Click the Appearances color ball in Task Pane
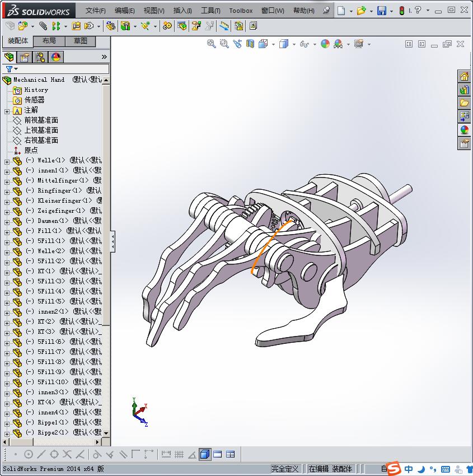Image resolution: width=473 pixels, height=476 pixels. [x=464, y=130]
